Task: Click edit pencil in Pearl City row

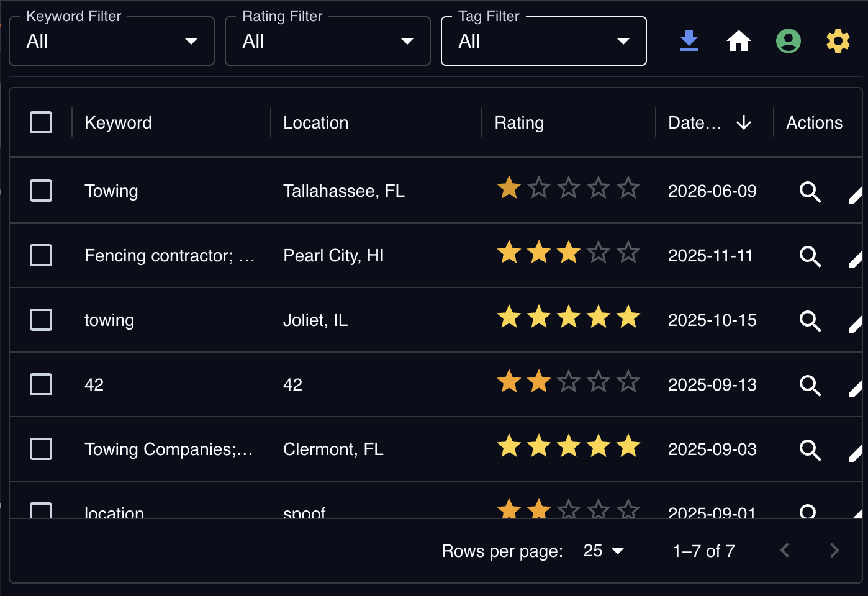Action: 856,260
